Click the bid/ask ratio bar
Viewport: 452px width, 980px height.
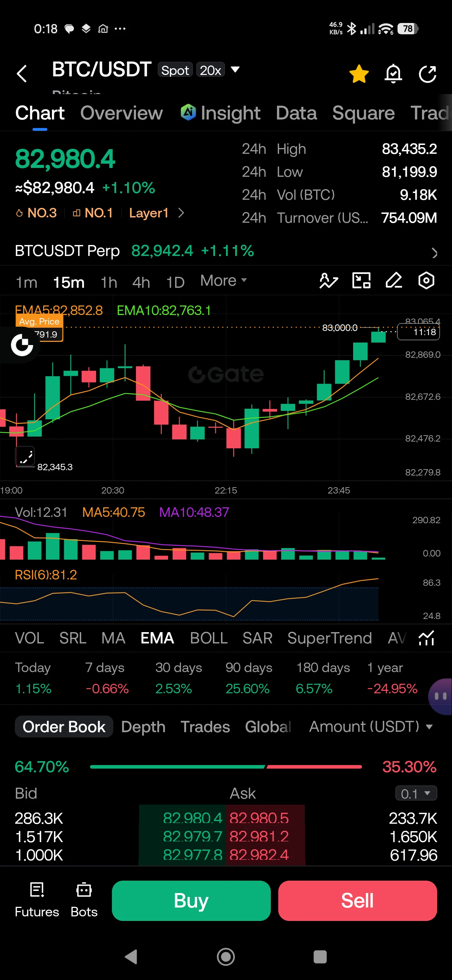point(226,766)
